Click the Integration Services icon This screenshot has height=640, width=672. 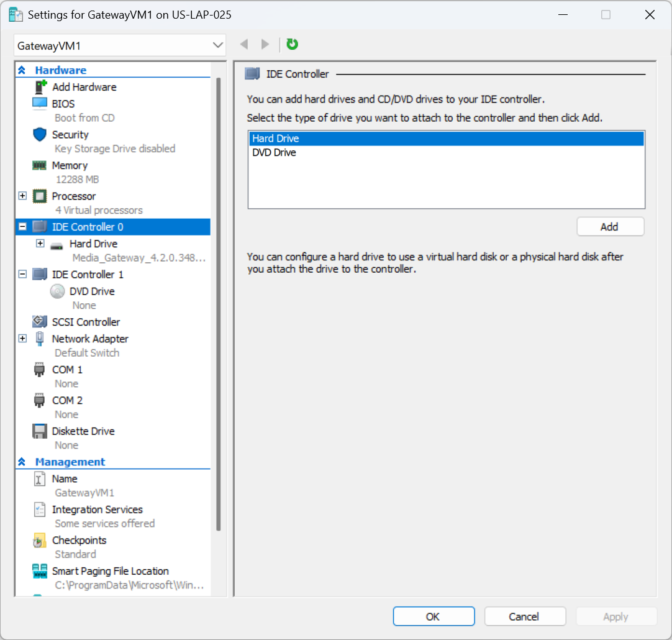[x=39, y=510]
